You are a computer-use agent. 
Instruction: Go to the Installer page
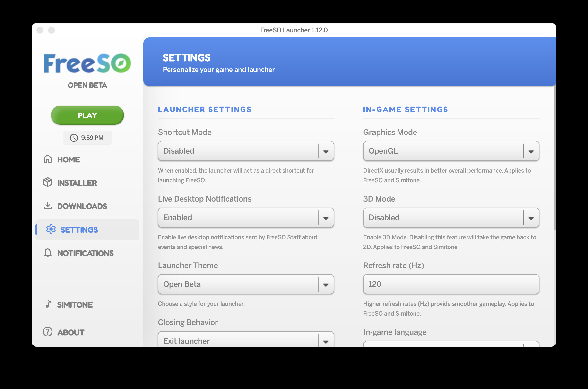pyautogui.click(x=77, y=183)
